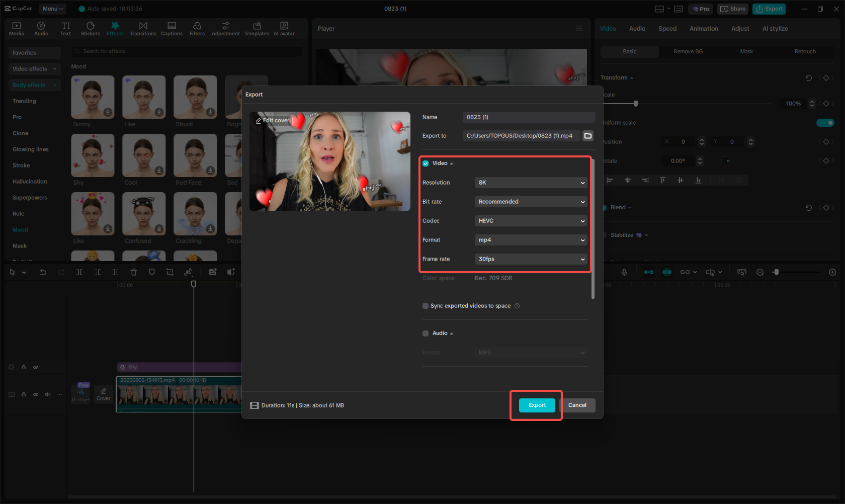Open the Codec dropdown showing HEVC
845x504 pixels.
[531, 220]
